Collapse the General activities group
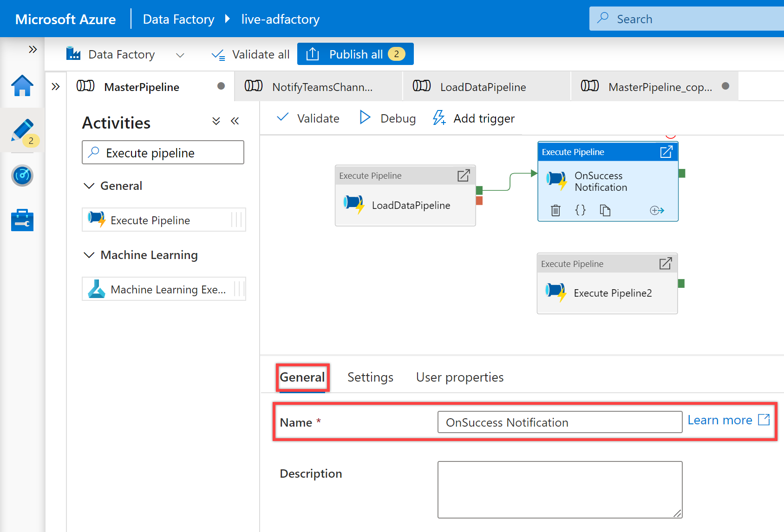 point(89,186)
